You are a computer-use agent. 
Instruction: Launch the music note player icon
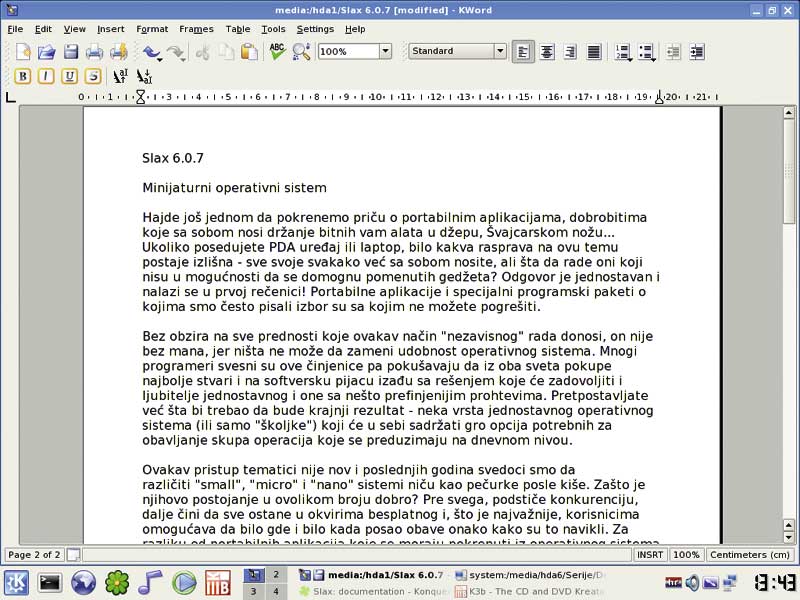(x=151, y=583)
